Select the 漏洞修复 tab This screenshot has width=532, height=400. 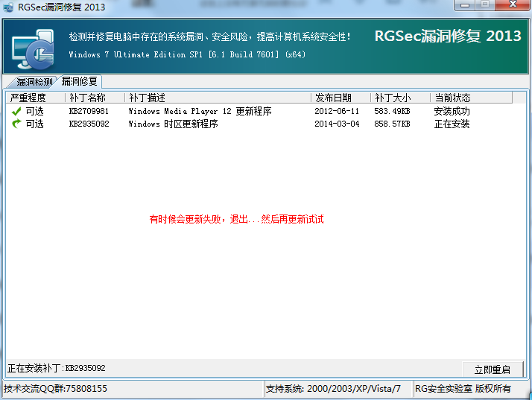80,81
